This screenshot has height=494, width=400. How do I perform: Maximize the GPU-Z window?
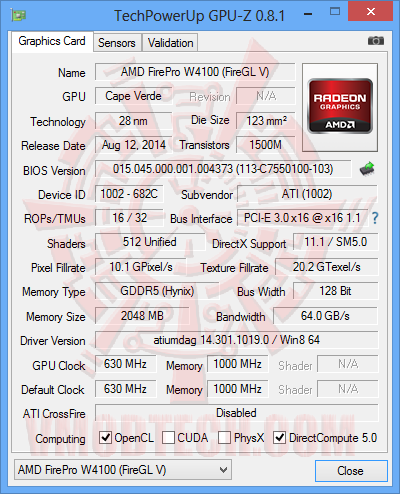[x=335, y=12]
